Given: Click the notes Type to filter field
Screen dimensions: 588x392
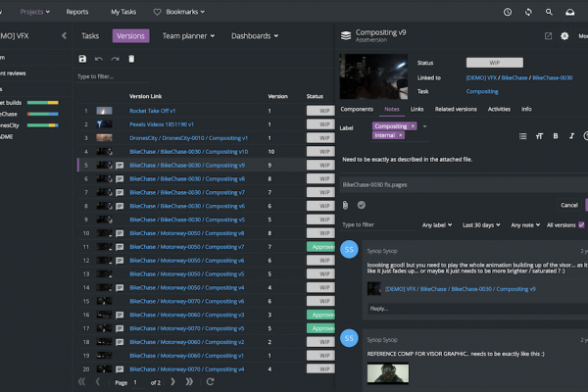Looking at the screenshot, I should point(378,225).
